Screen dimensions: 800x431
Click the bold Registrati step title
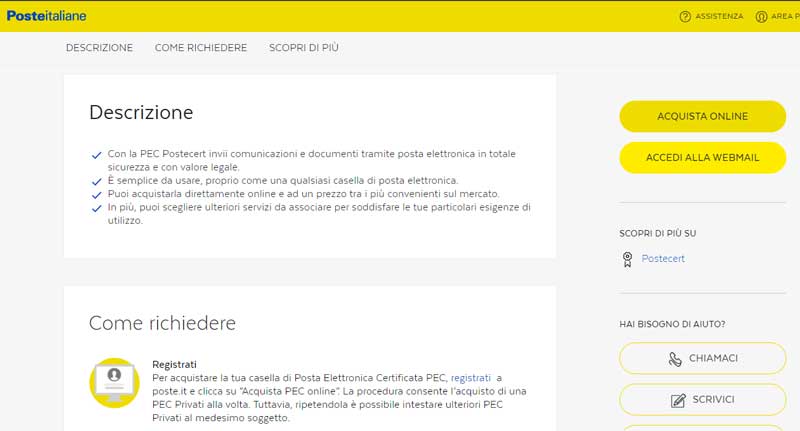[x=174, y=364]
